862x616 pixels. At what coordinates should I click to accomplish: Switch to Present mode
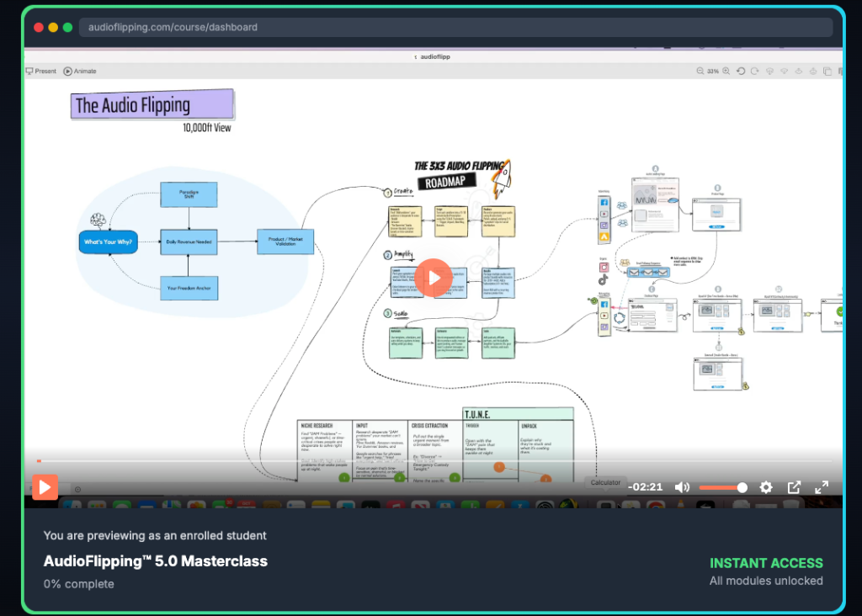click(40, 71)
